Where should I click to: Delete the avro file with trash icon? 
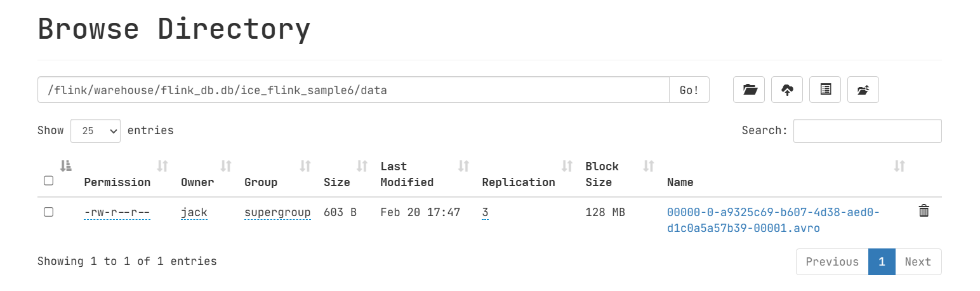(924, 211)
